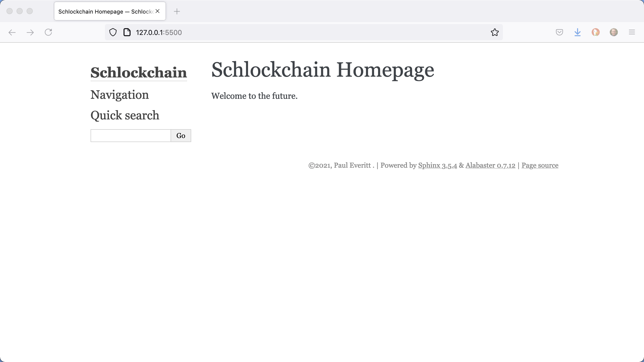Open the hamburger application menu

632,32
